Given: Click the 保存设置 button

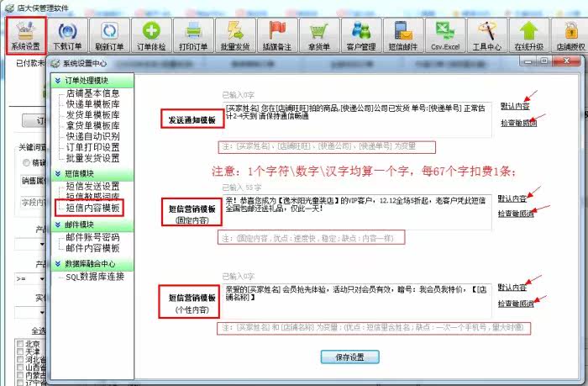Looking at the screenshot, I should pyautogui.click(x=345, y=357).
